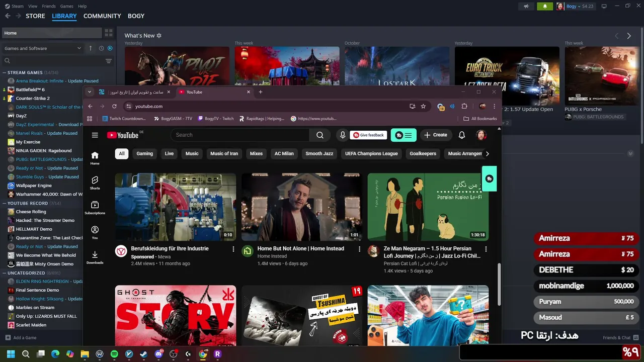
Task: Open Steam Friends menu
Action: tap(49, 6)
